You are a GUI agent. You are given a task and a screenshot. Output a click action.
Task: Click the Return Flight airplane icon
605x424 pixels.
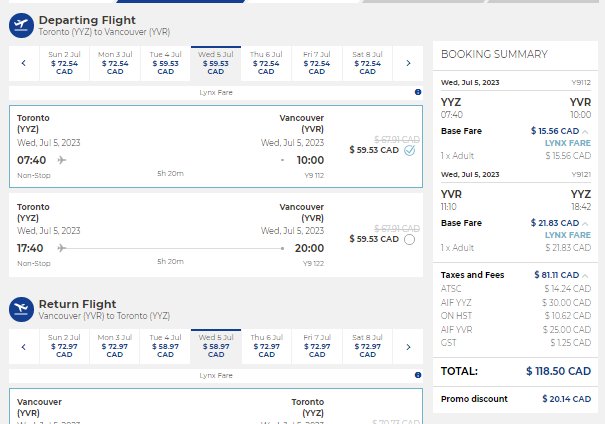point(21,309)
